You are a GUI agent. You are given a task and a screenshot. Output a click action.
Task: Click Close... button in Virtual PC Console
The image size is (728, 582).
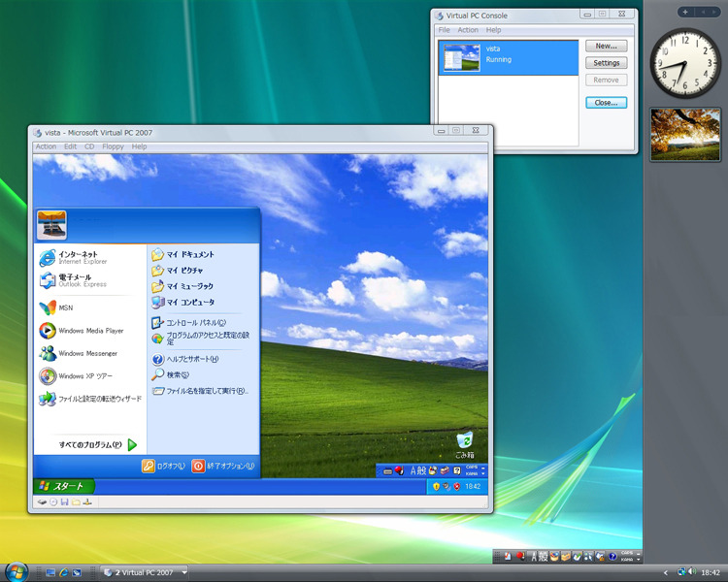point(606,103)
